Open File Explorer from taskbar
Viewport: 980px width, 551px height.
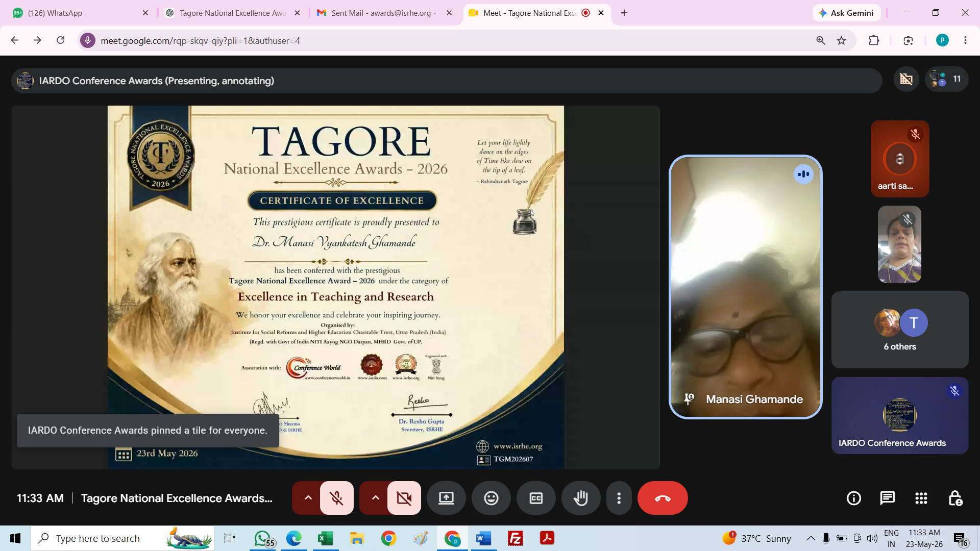point(357,538)
